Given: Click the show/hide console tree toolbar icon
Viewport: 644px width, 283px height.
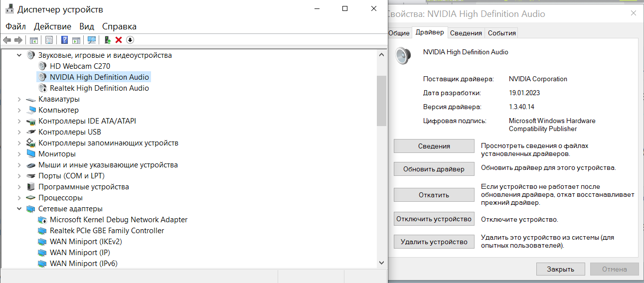Looking at the screenshot, I should (x=34, y=40).
